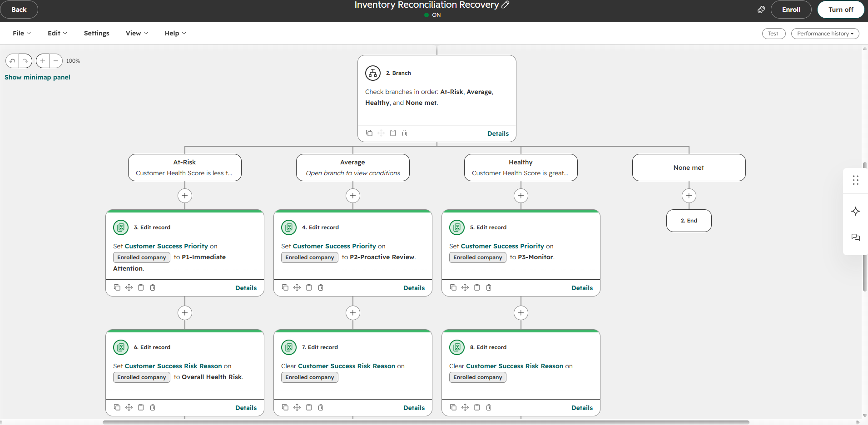The image size is (868, 425).
Task: Zoom out of the workflow canvas
Action: click(x=56, y=61)
